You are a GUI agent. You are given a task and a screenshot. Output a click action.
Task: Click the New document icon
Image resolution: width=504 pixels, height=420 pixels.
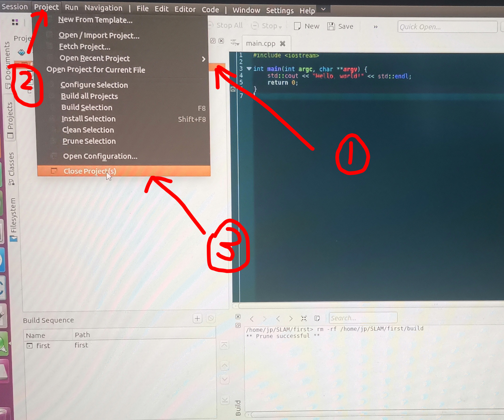point(297,26)
